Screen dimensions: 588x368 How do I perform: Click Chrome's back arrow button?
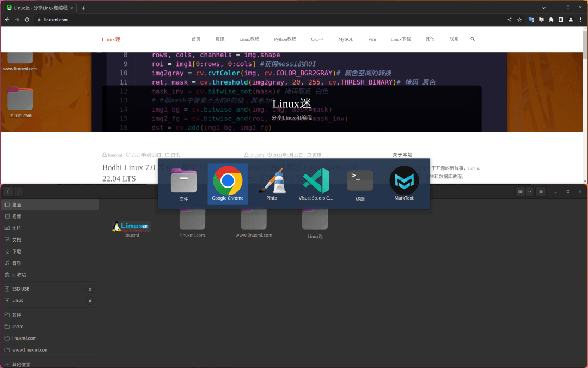(7, 20)
